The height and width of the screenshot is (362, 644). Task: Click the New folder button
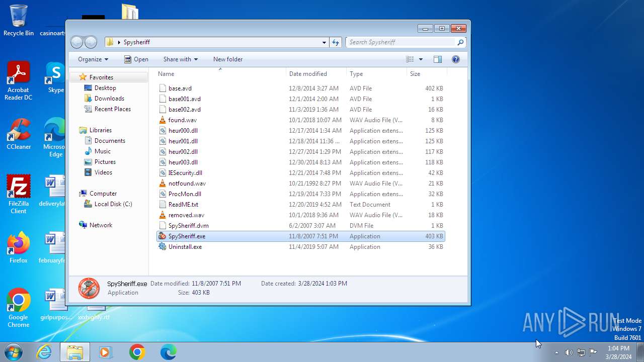tap(228, 59)
